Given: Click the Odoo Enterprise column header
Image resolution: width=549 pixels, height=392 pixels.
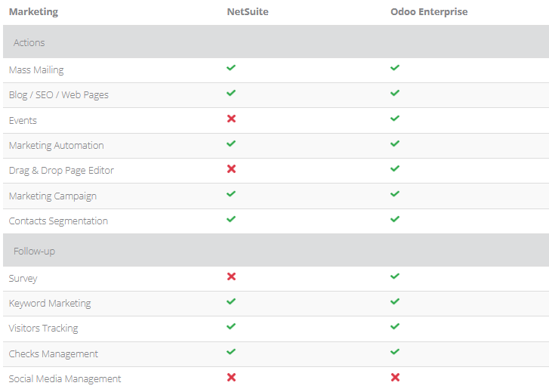Looking at the screenshot, I should click(x=428, y=12).
